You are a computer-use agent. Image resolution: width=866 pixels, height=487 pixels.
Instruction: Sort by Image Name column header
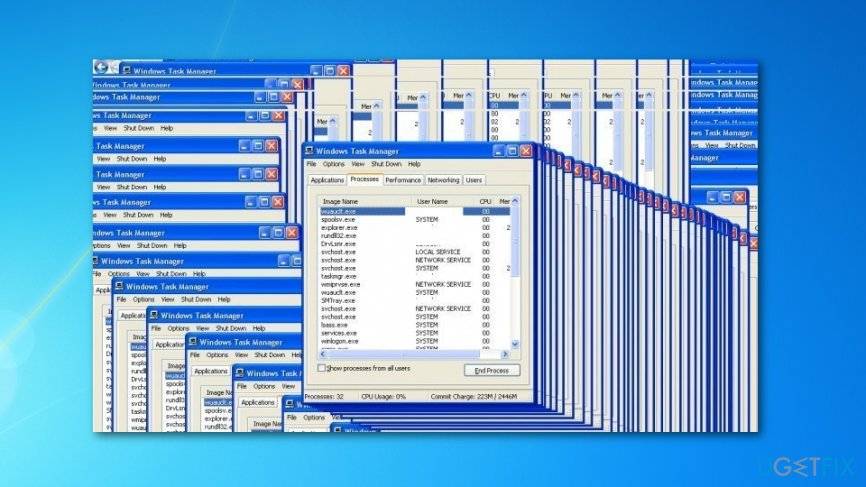365,202
